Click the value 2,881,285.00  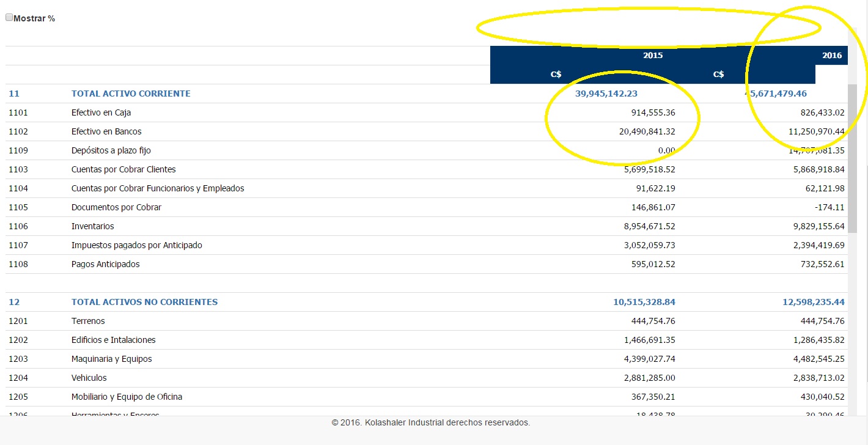pos(650,378)
